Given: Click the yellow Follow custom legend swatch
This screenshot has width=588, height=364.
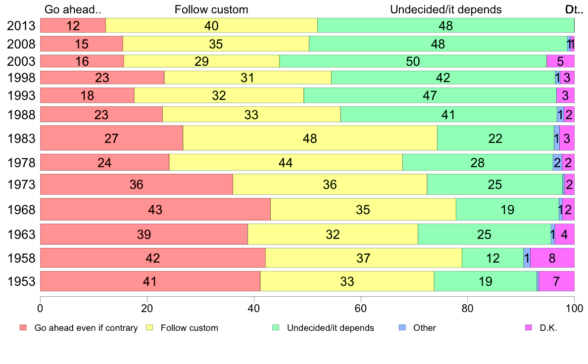Looking at the screenshot, I should click(149, 327).
